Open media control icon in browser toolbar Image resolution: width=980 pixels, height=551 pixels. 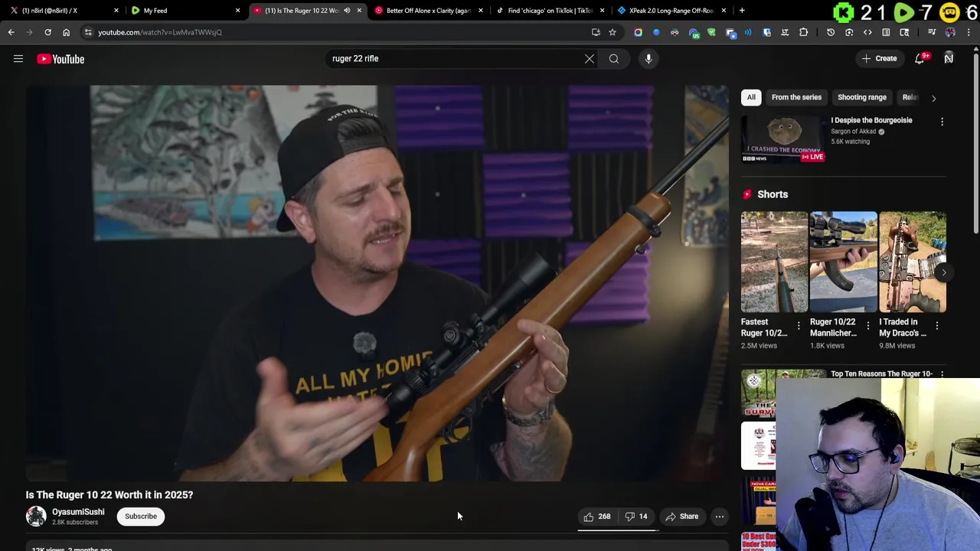coord(932,32)
